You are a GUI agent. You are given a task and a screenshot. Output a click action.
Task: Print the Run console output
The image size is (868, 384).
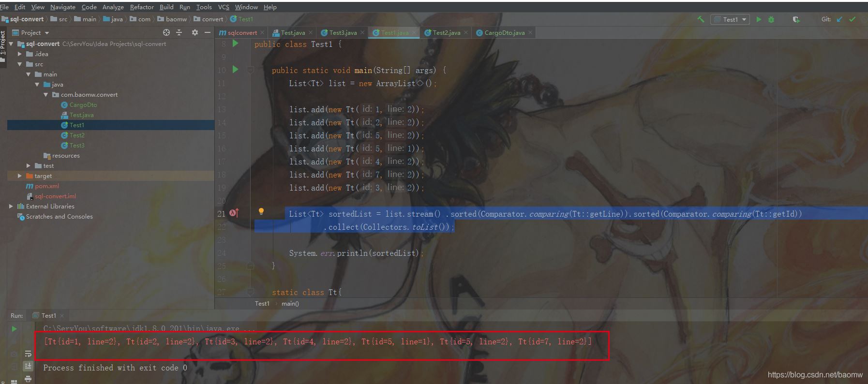click(28, 379)
